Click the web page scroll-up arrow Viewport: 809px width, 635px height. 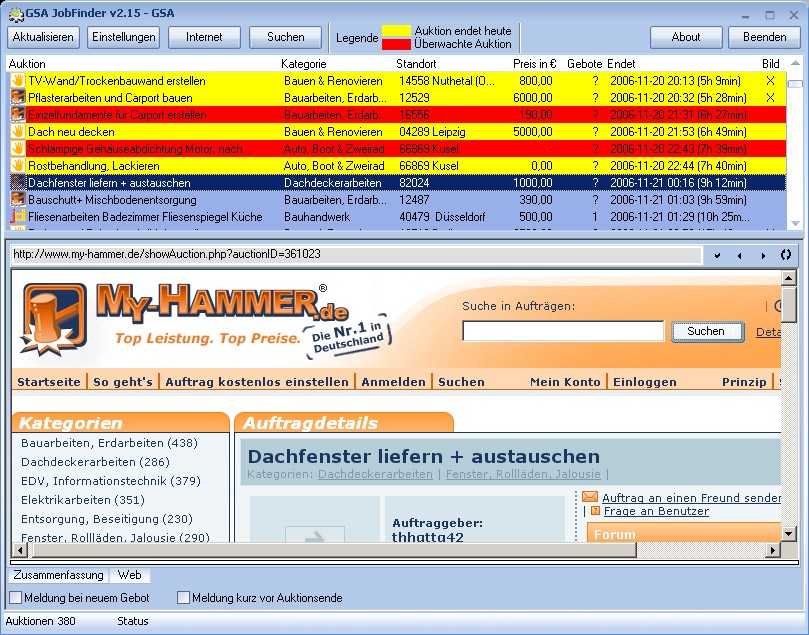pyautogui.click(x=788, y=279)
